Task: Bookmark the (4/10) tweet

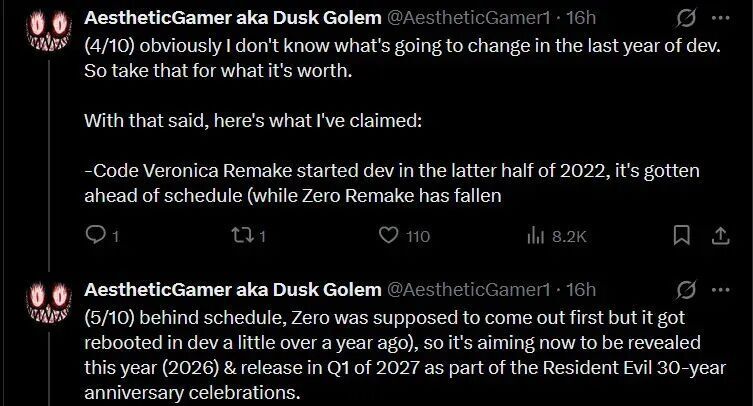Action: [681, 236]
